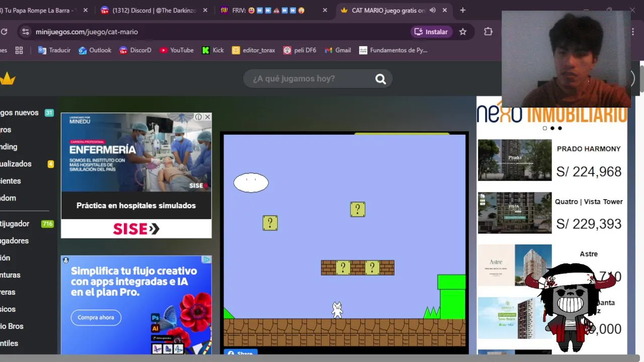This screenshot has width=644, height=362.
Task: Open the Quatro Vista Tower thumbnail
Action: (x=514, y=213)
